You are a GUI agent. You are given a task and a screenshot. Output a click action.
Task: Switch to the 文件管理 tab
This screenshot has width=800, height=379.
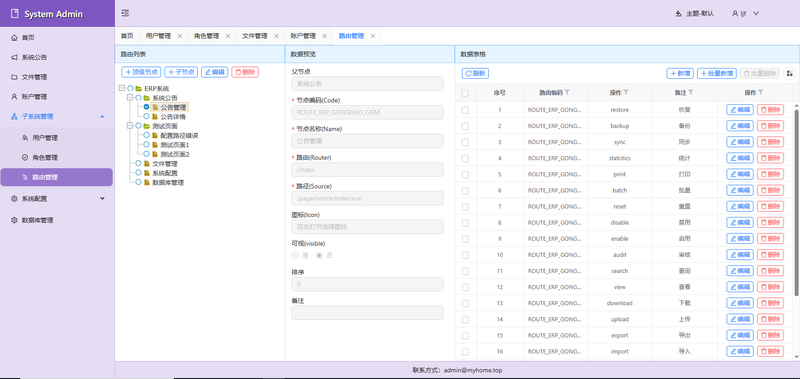(255, 36)
